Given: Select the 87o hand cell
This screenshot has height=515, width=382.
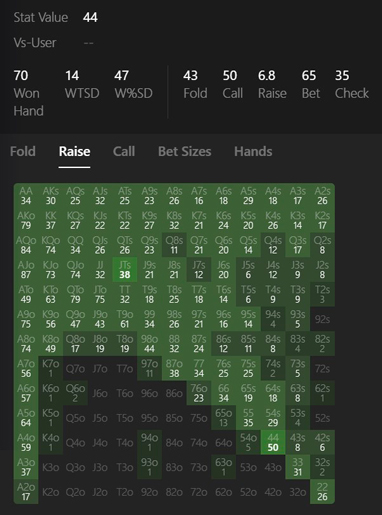Looking at the screenshot, I should [x=174, y=368].
